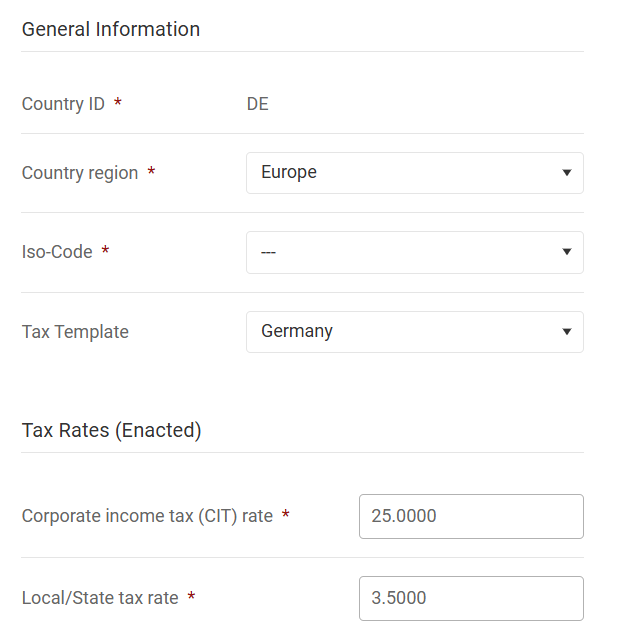Click the General Information section heading
Screen dimensions: 625x637
pyautogui.click(x=111, y=29)
